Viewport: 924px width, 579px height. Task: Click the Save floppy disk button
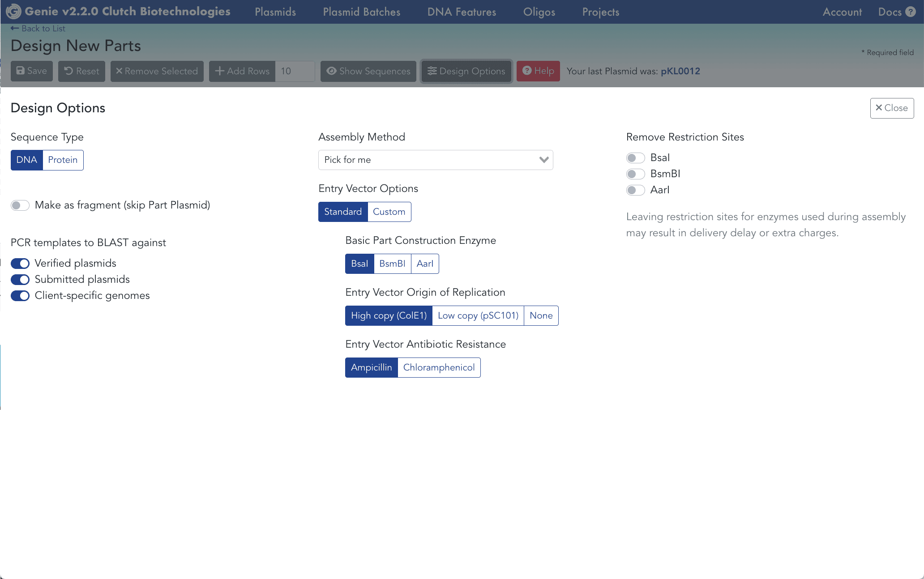pos(31,71)
